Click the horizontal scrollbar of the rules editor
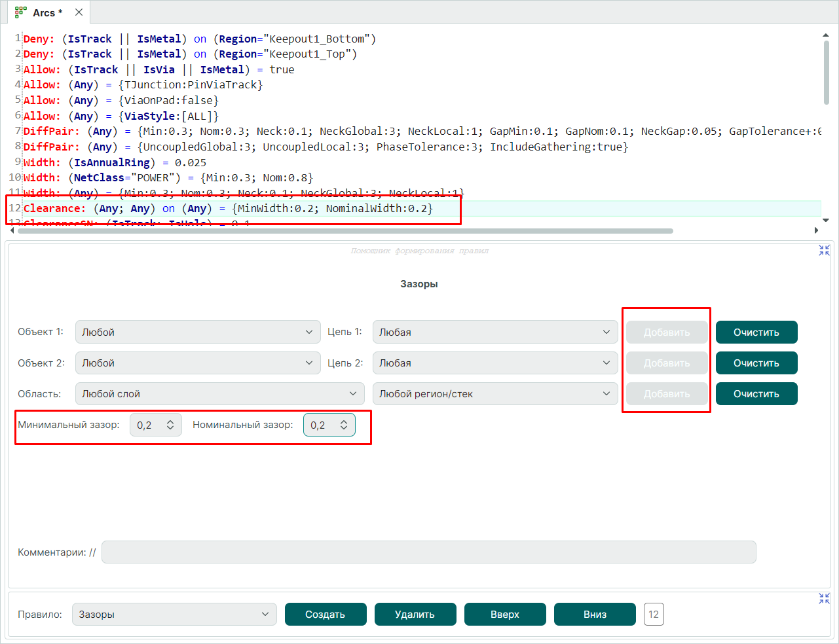 click(x=346, y=230)
